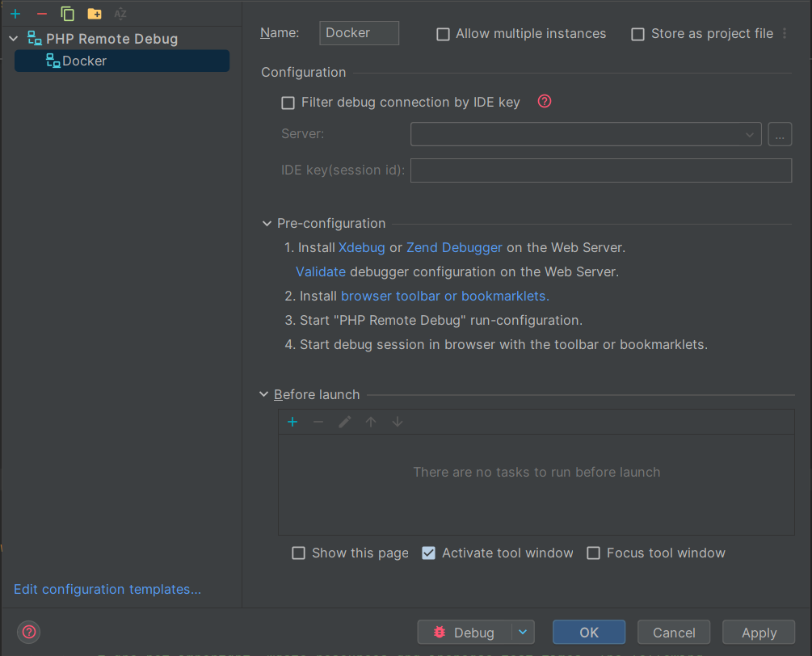
Task: Click the Cancel button
Action: tap(674, 633)
